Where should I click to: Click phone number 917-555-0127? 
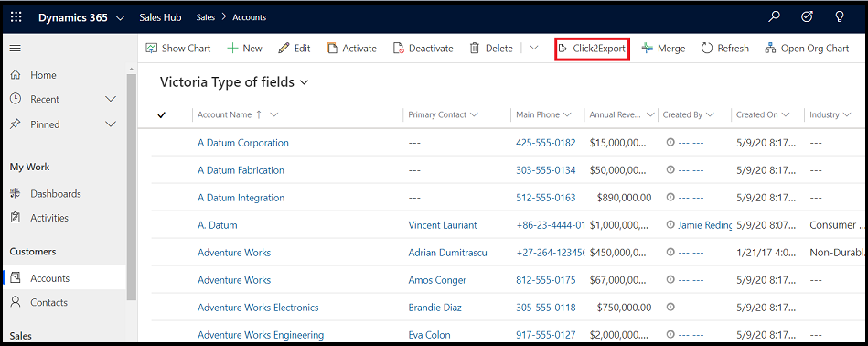(546, 335)
